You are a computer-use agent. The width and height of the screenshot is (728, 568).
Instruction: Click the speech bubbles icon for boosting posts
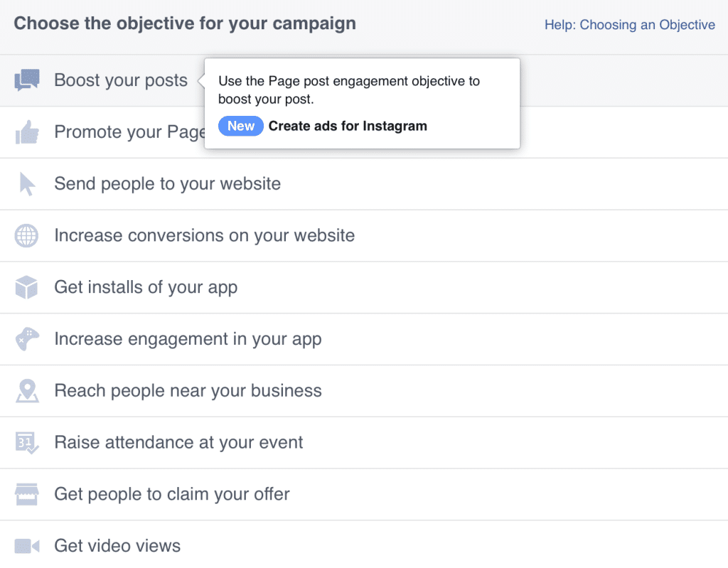coord(27,80)
